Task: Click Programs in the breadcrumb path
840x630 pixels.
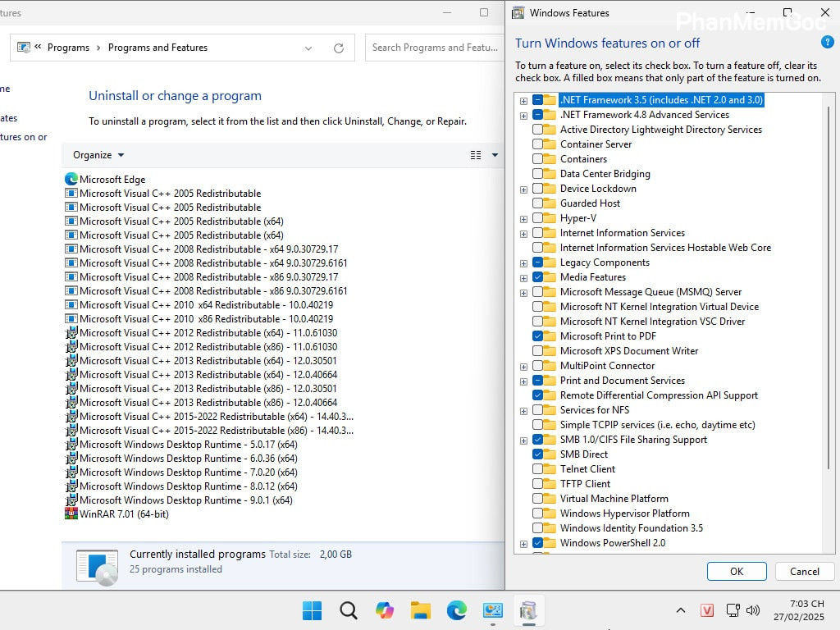Action: (69, 48)
